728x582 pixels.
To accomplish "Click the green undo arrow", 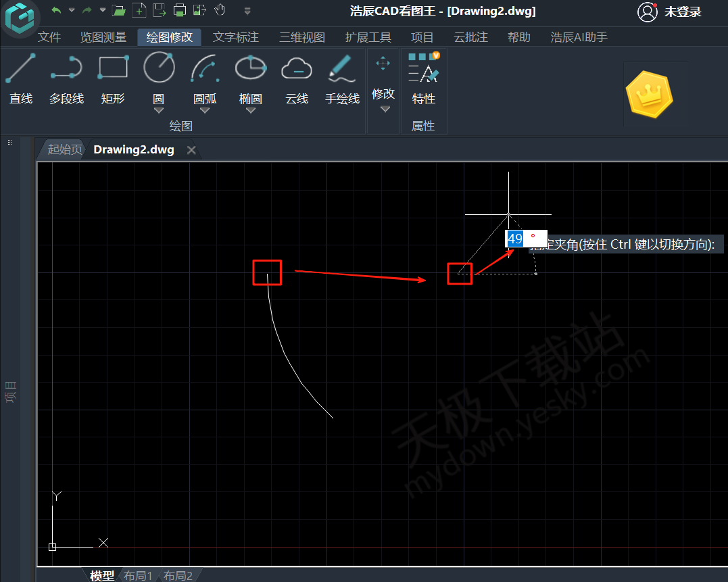I will pos(56,10).
